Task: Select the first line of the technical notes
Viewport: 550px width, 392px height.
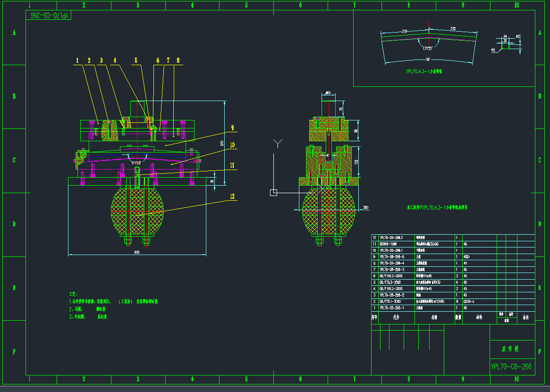Action: pyautogui.click(x=113, y=301)
